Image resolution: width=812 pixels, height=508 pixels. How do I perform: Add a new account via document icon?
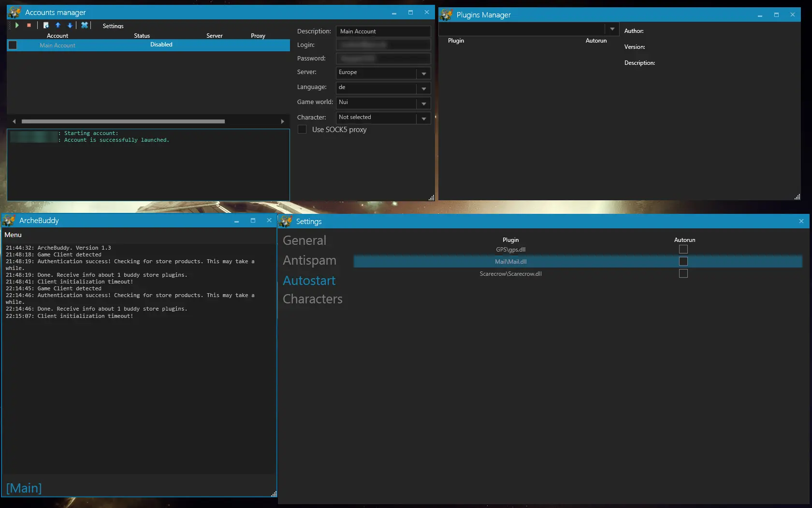[46, 25]
